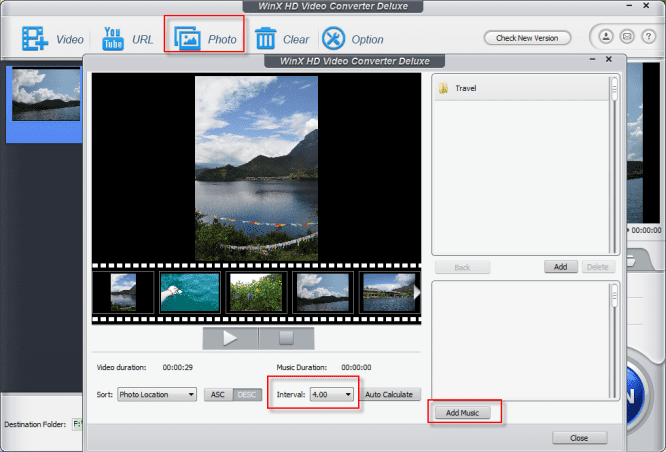Click the user account round icon

tap(606, 37)
